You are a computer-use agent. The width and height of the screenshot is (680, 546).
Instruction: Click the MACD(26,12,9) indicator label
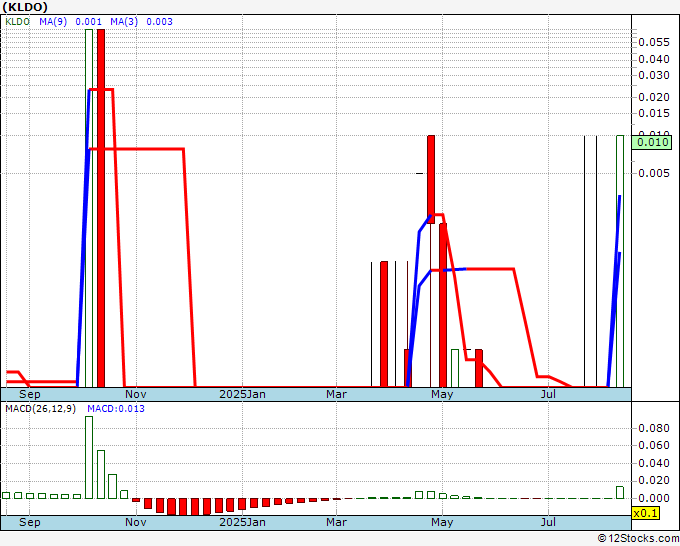tap(40, 409)
